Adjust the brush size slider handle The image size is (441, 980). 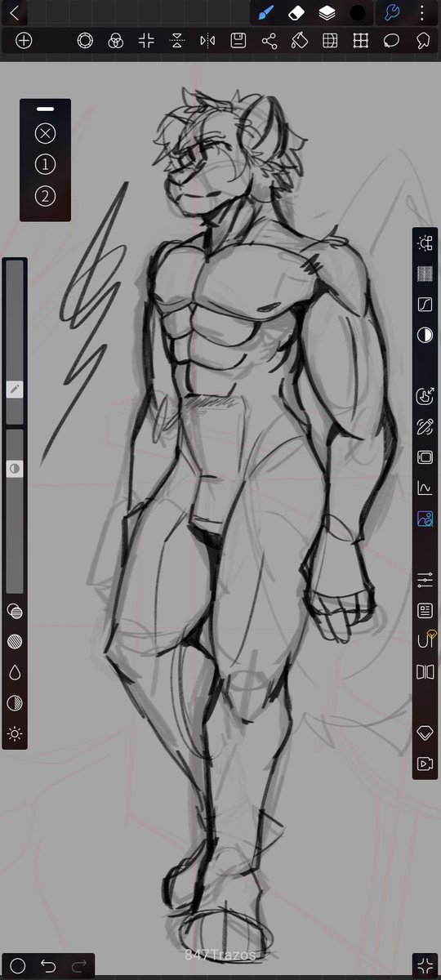[14, 390]
